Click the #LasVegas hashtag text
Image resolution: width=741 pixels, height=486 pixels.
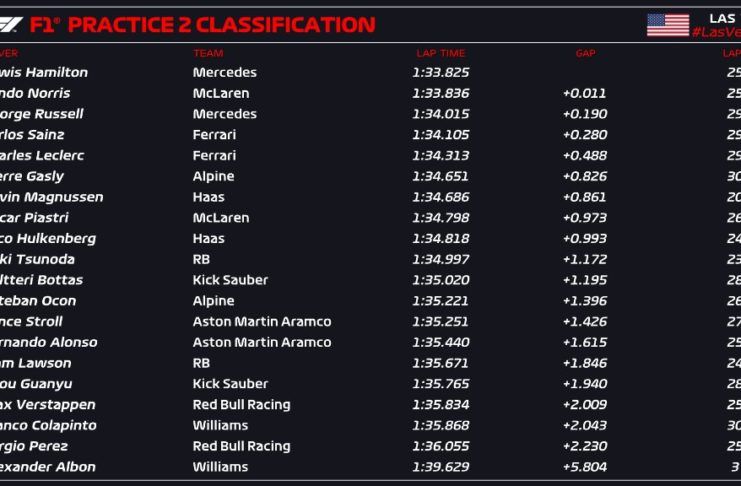(715, 33)
